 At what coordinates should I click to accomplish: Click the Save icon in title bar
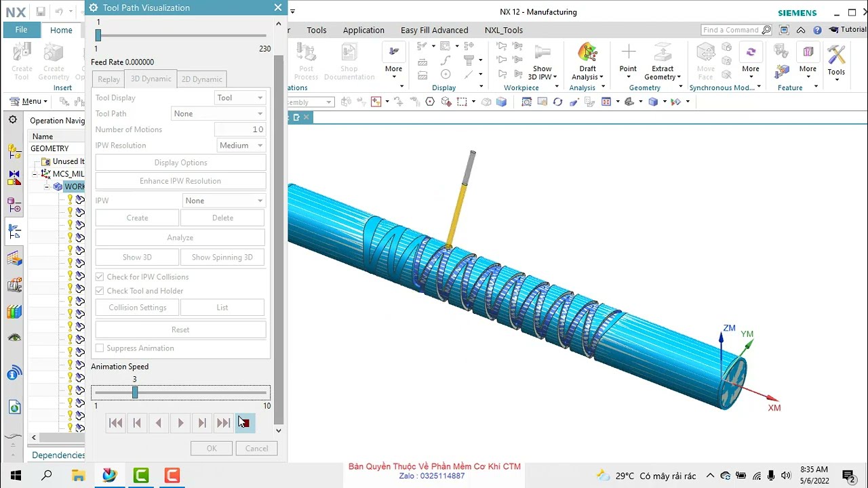[41, 12]
